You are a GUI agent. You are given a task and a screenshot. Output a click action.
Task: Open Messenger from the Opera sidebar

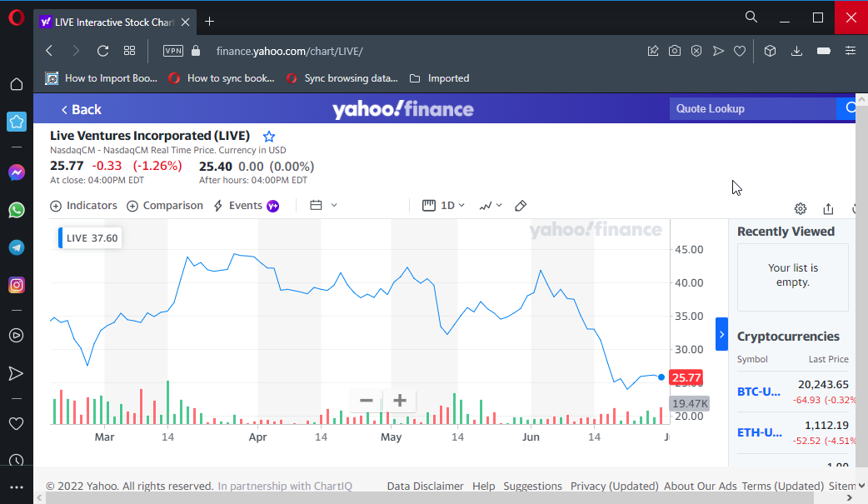(17, 172)
